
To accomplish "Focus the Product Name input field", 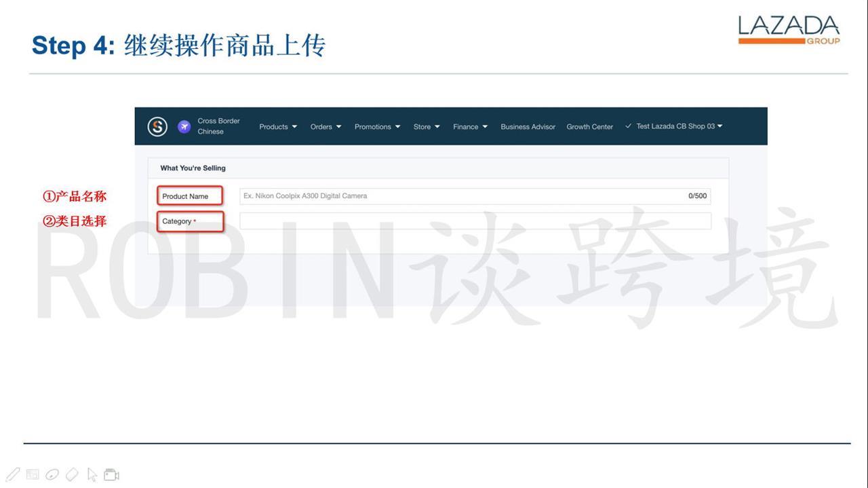I will point(475,196).
